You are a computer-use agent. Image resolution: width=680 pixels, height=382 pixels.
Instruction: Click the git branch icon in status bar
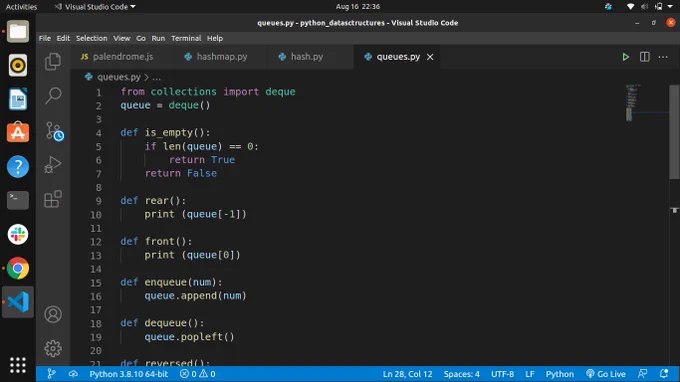[51, 374]
